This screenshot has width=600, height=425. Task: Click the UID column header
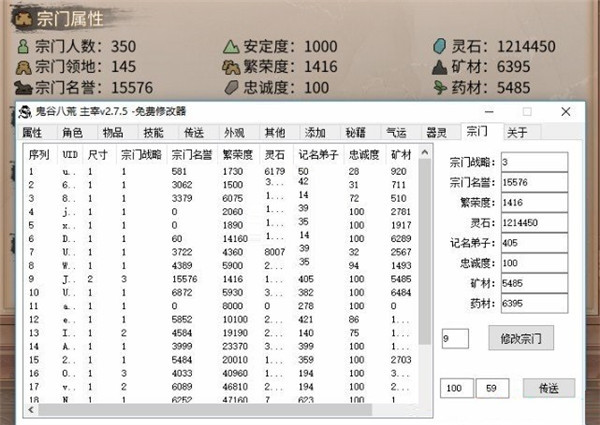[x=70, y=155]
